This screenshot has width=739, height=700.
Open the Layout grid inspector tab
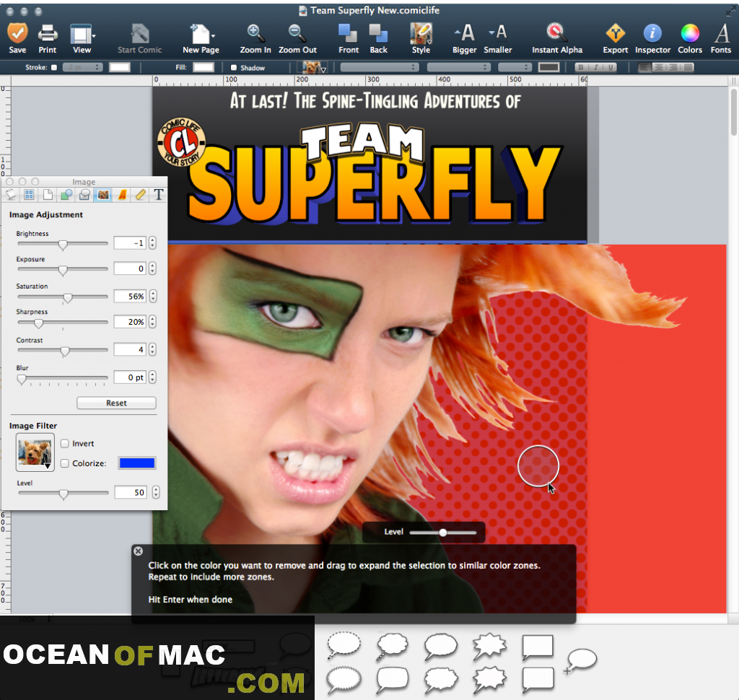(29, 195)
